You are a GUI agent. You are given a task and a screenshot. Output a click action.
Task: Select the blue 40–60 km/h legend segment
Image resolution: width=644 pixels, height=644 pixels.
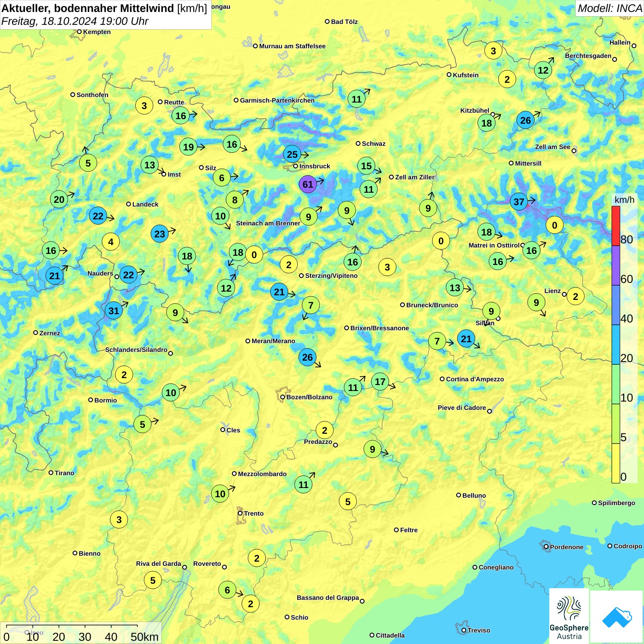616,305
